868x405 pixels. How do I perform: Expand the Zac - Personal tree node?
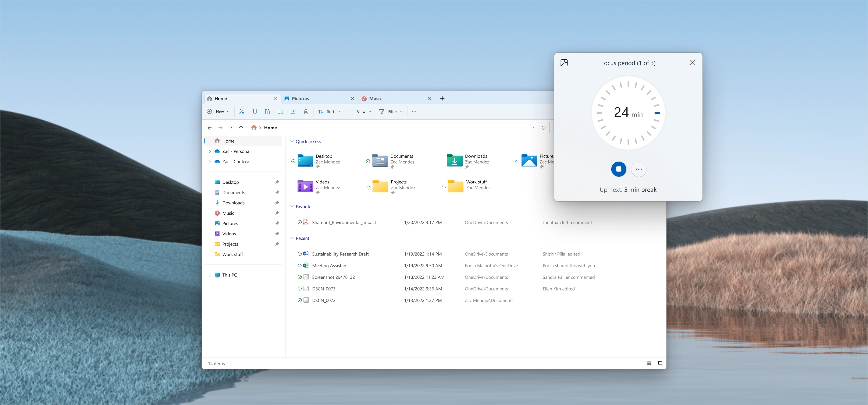point(210,151)
